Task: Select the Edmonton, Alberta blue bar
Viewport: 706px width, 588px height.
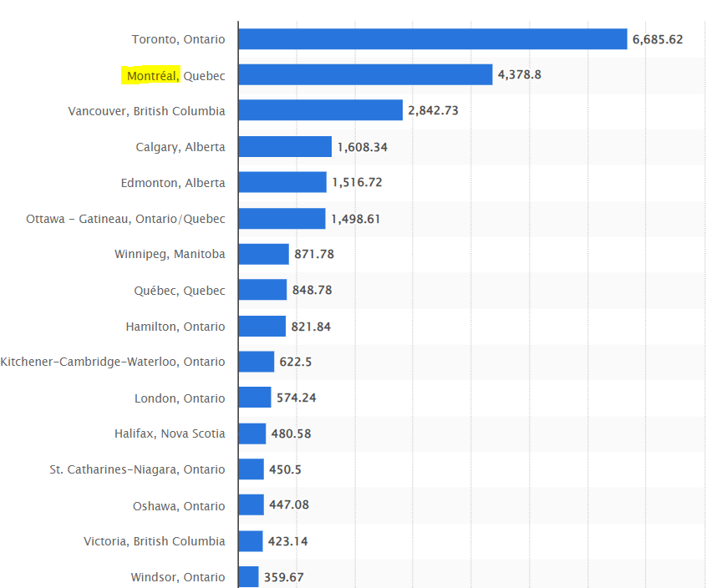Action: [282, 182]
